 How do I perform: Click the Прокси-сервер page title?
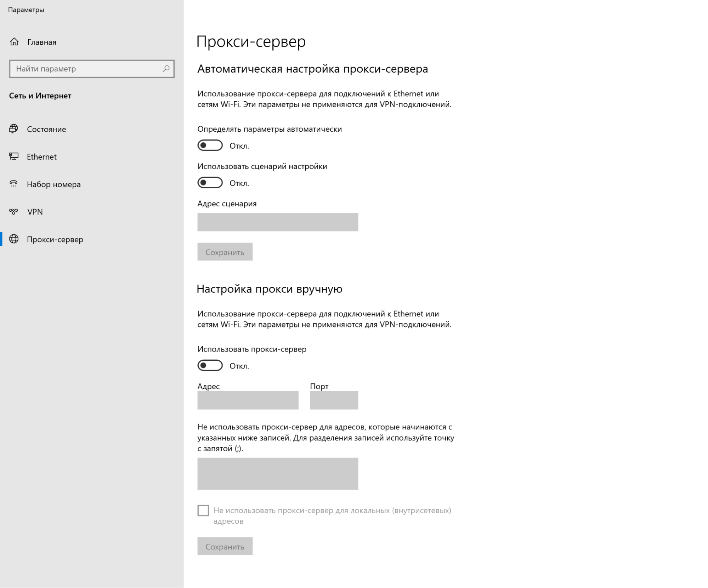(x=251, y=41)
